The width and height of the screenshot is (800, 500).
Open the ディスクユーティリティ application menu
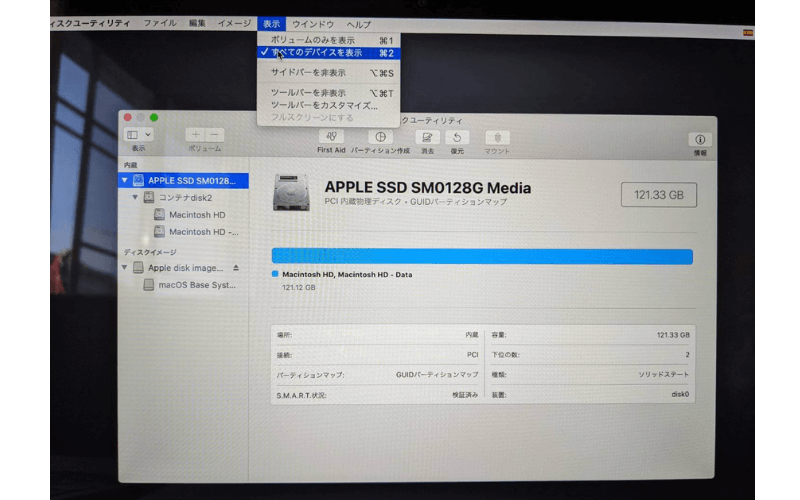(91, 23)
